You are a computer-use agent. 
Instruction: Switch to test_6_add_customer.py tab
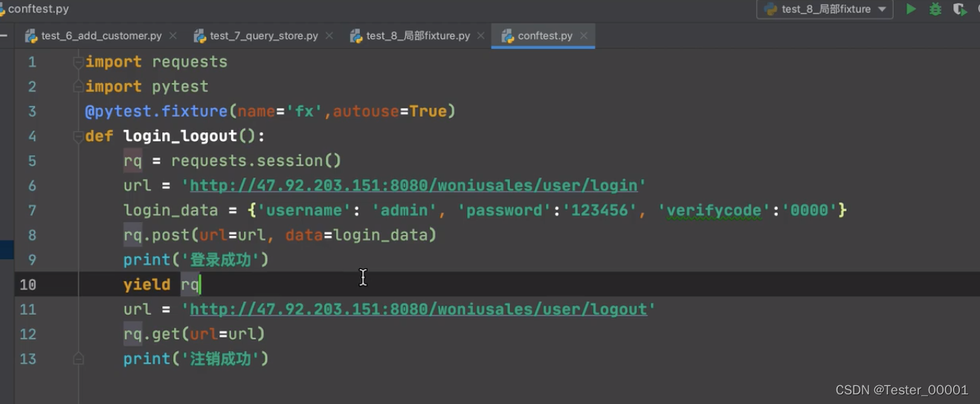point(101,36)
